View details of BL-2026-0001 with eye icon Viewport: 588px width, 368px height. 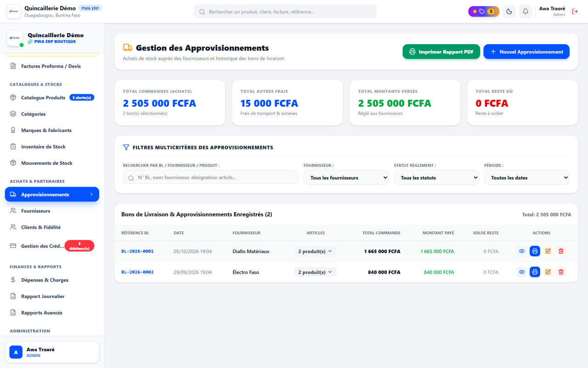pos(522,251)
